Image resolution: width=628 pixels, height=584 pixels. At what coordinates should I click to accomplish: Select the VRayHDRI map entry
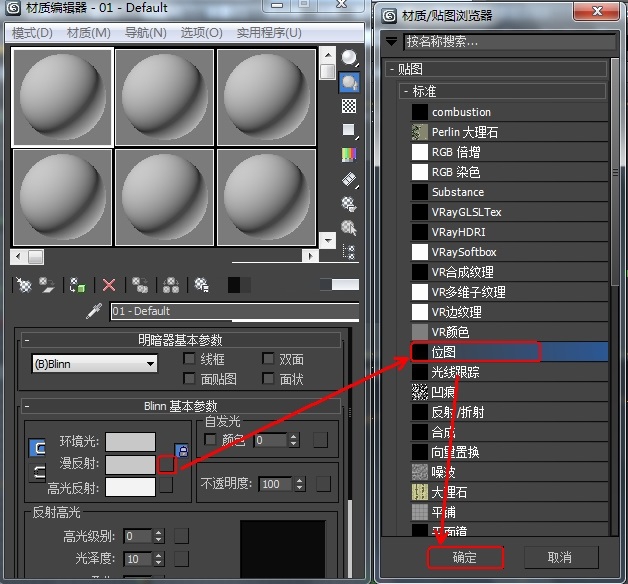pyautogui.click(x=509, y=232)
